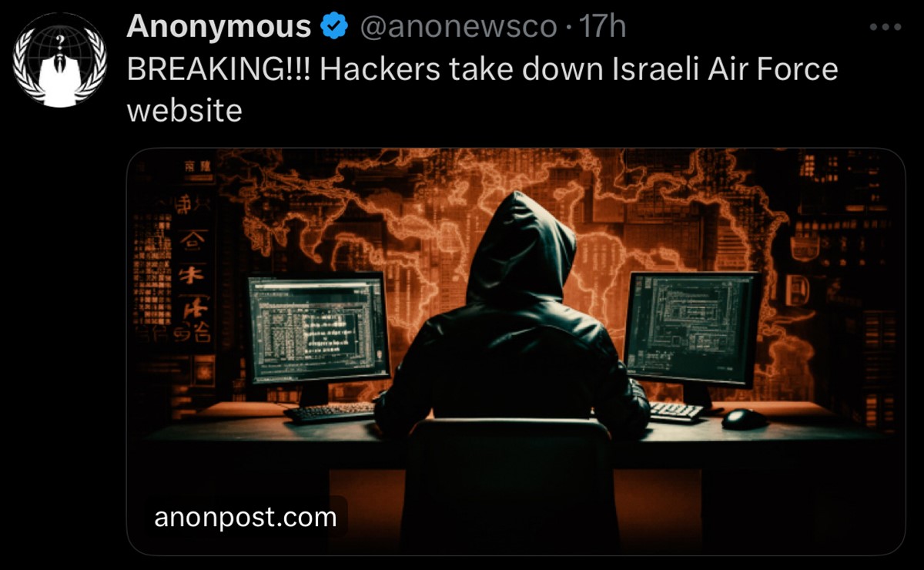Viewport: 924px width, 570px height.
Task: Click the left monitor in the preview image
Action: click(x=318, y=329)
